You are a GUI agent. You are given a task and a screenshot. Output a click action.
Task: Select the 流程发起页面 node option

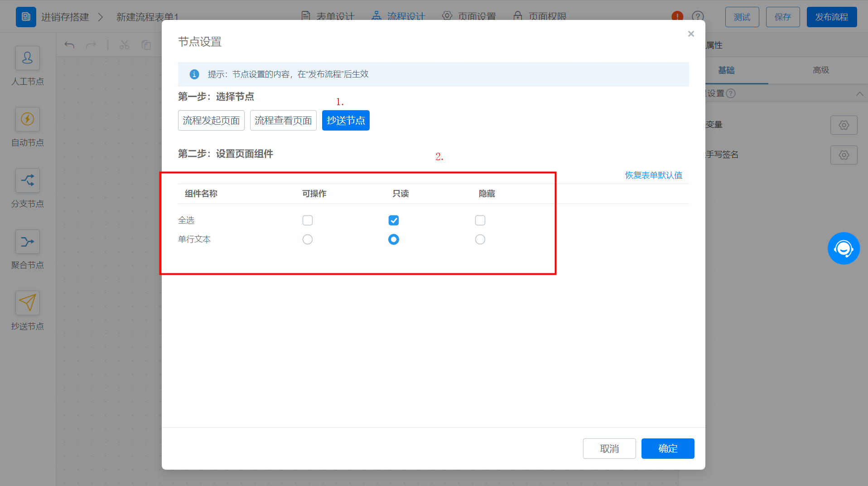point(211,121)
